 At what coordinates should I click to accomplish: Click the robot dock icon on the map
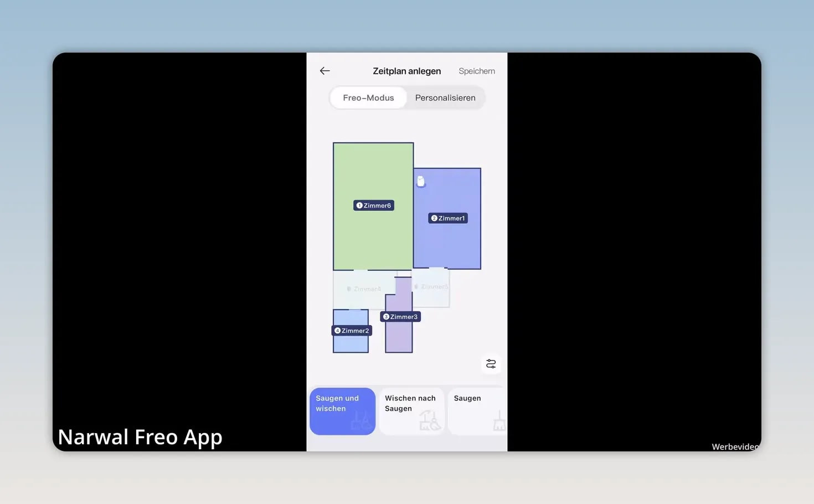(421, 181)
